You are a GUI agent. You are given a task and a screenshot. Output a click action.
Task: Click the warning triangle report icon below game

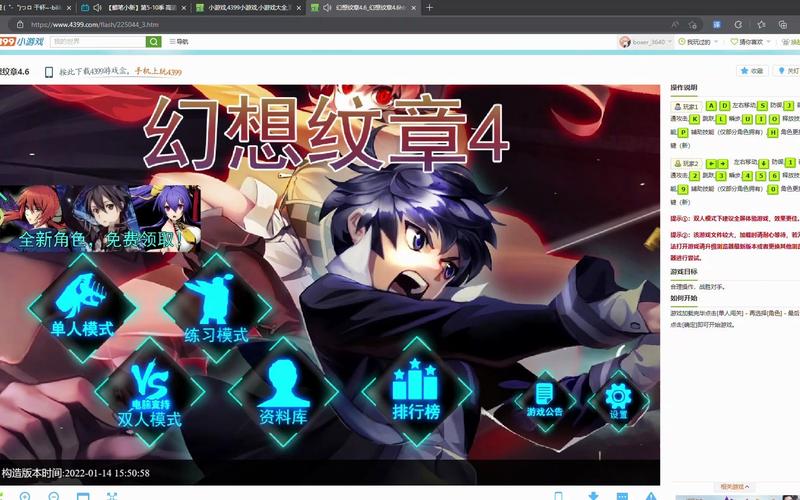pos(651,496)
